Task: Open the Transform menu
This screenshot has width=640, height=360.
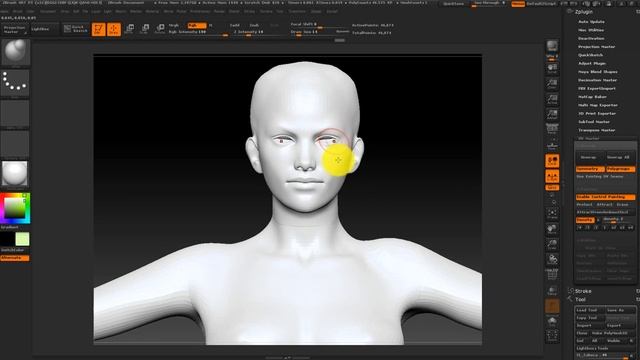Action: [x=297, y=11]
